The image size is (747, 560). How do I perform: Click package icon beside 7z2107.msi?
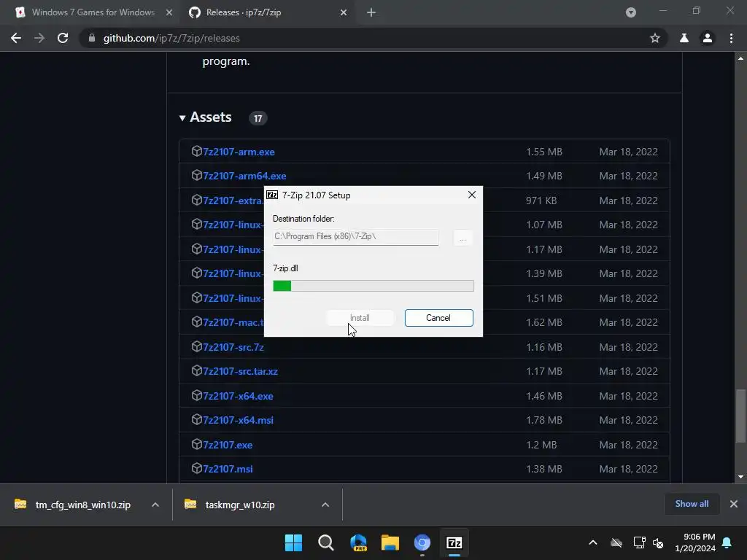coord(196,468)
